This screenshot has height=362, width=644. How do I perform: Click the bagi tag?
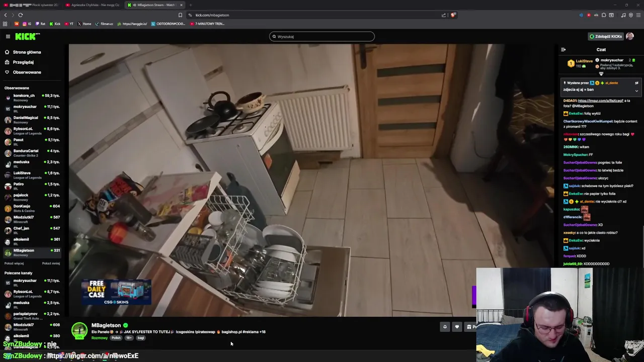point(141,338)
